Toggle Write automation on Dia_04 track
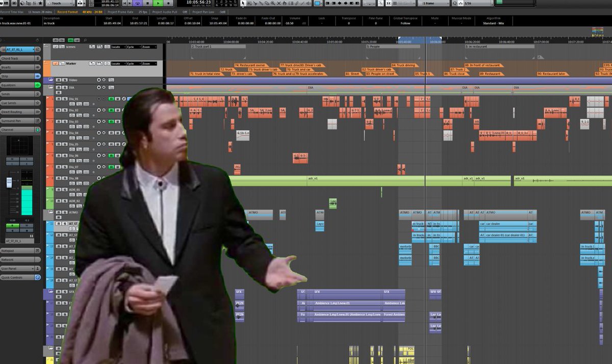Image resolution: width=612 pixels, height=364 pixels. (x=117, y=133)
